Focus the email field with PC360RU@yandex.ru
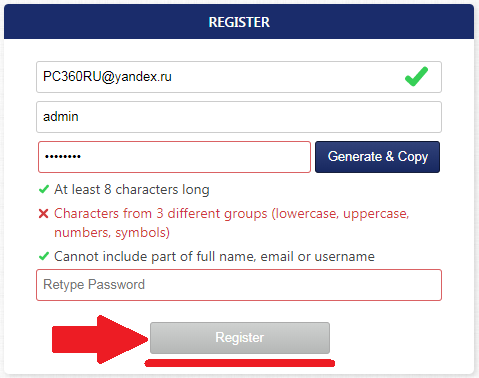The height and width of the screenshot is (378, 479). tap(239, 77)
